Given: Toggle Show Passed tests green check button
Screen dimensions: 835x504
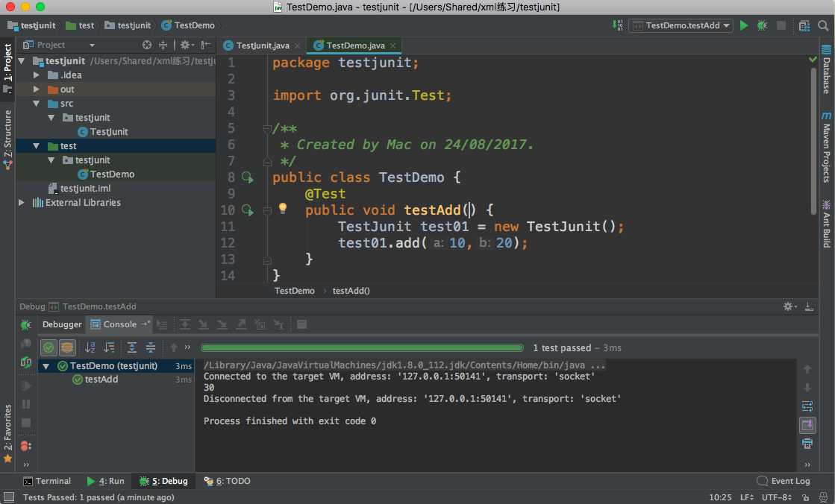Looking at the screenshot, I should coord(49,347).
